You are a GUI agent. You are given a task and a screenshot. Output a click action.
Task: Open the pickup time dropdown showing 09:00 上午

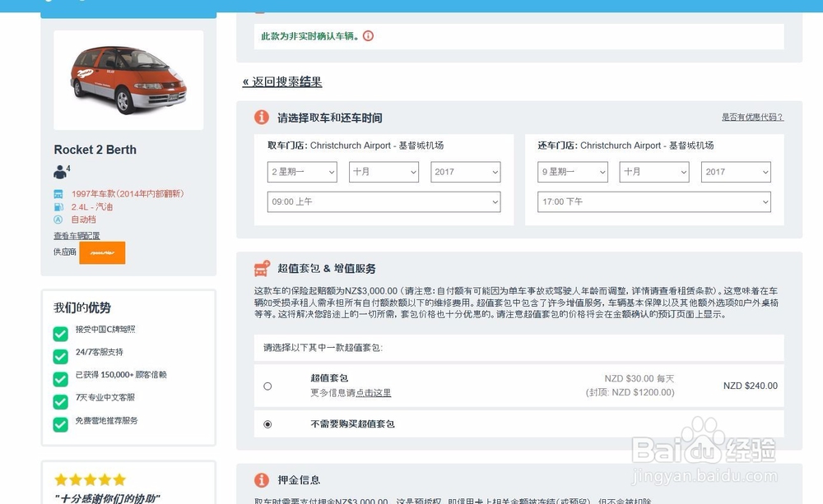click(x=384, y=202)
